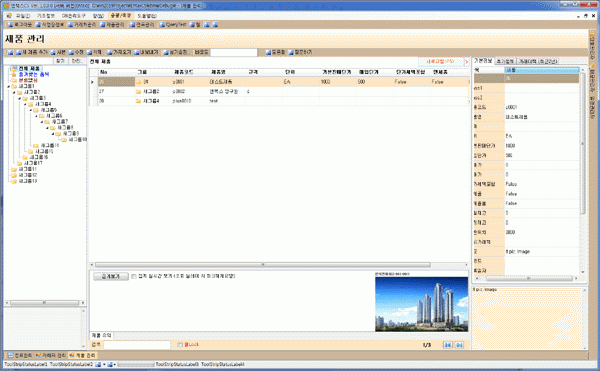
Task: Switch to the 기본정보 tab
Action: (x=483, y=61)
